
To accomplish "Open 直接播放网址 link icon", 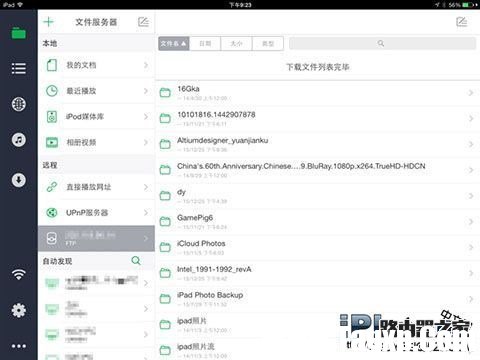I will tap(52, 187).
